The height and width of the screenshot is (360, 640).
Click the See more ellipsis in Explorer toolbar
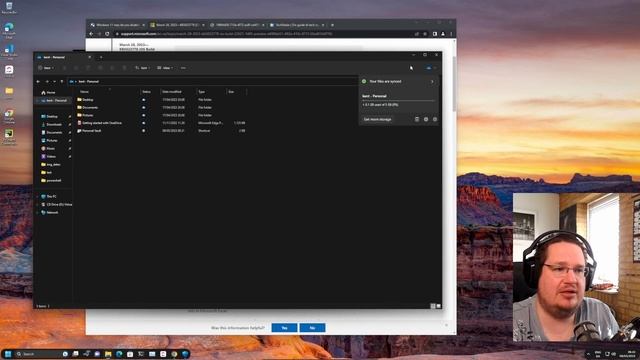(183, 68)
